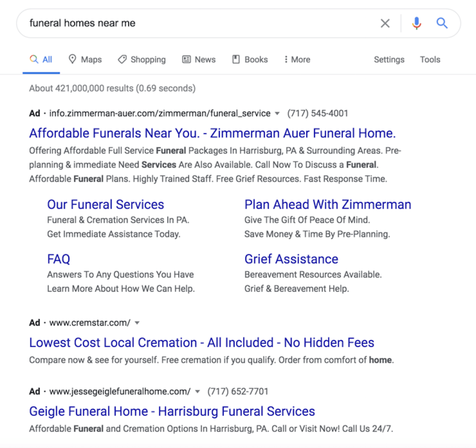Click text 'Grief & Bereavement Help.'
This screenshot has width=476, height=448.
click(296, 289)
